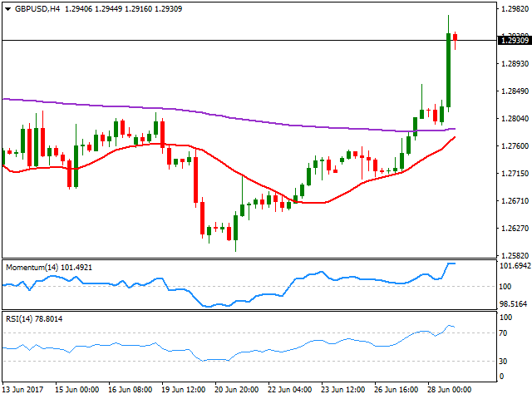This screenshot has width=532, height=399.
Task: Click the 13 Jun 2017 date label
Action: (22, 390)
